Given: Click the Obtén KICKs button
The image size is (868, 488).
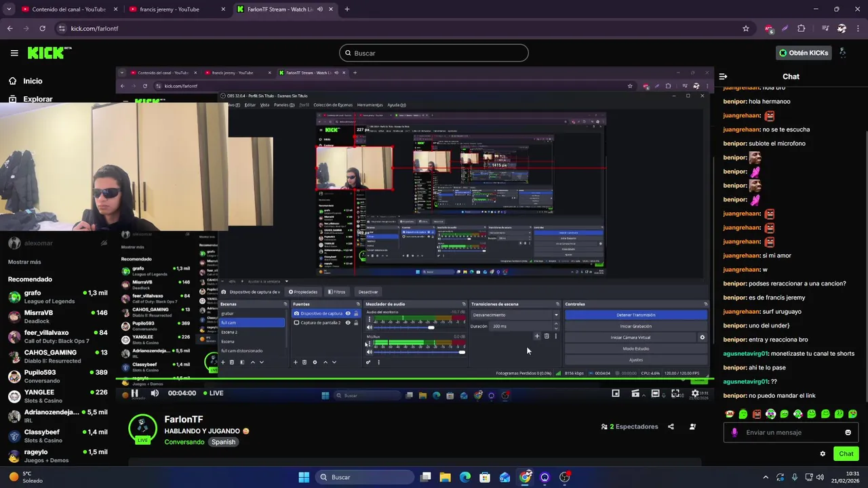Looking at the screenshot, I should 804,53.
